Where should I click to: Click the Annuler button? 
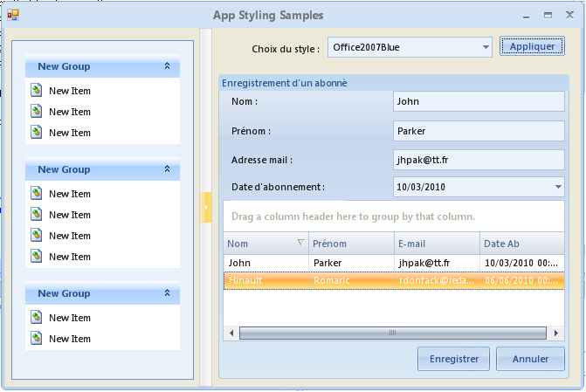[x=530, y=359]
